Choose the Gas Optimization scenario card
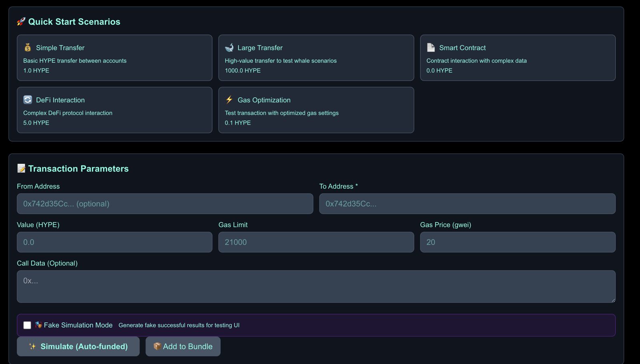This screenshot has height=364, width=640. [x=316, y=110]
